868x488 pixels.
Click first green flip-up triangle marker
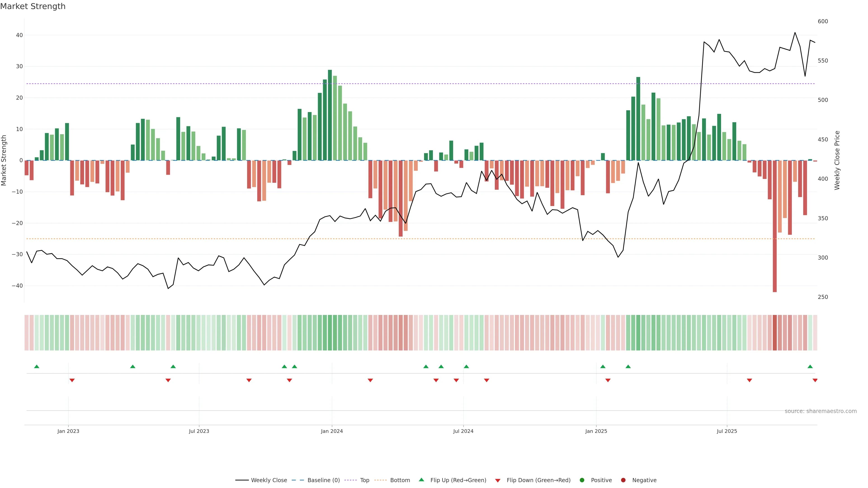[37, 366]
